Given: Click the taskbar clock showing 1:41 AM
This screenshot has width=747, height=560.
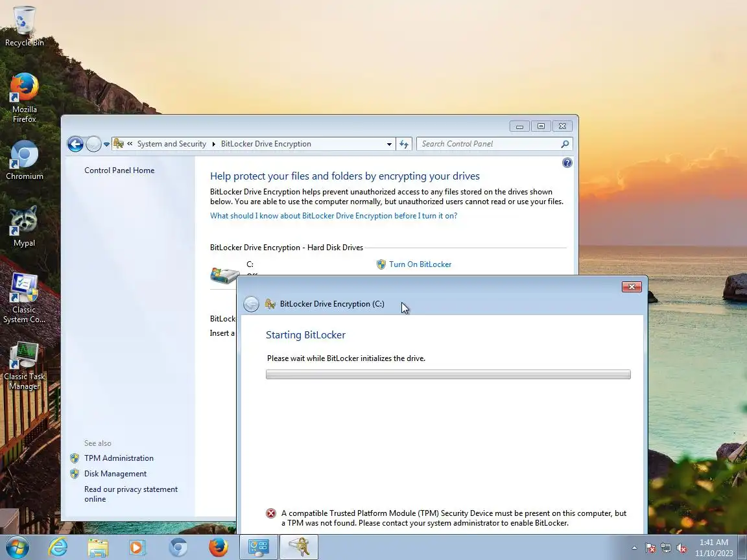Looking at the screenshot, I should 714,548.
